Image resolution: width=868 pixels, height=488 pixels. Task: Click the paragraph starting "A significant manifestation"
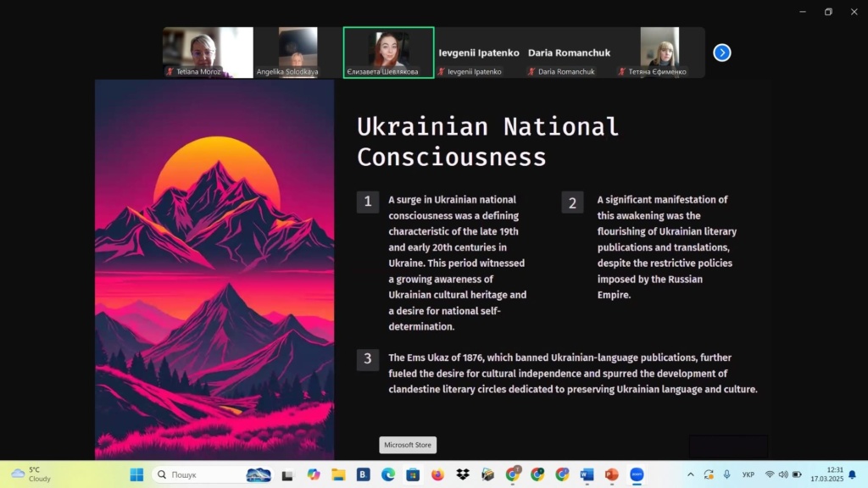tap(667, 247)
